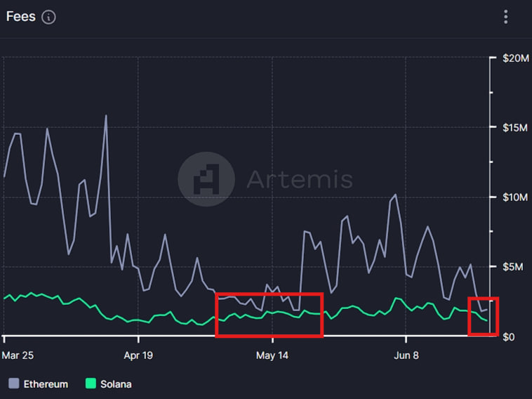
Task: Open the three-dot options menu
Action: [506, 17]
